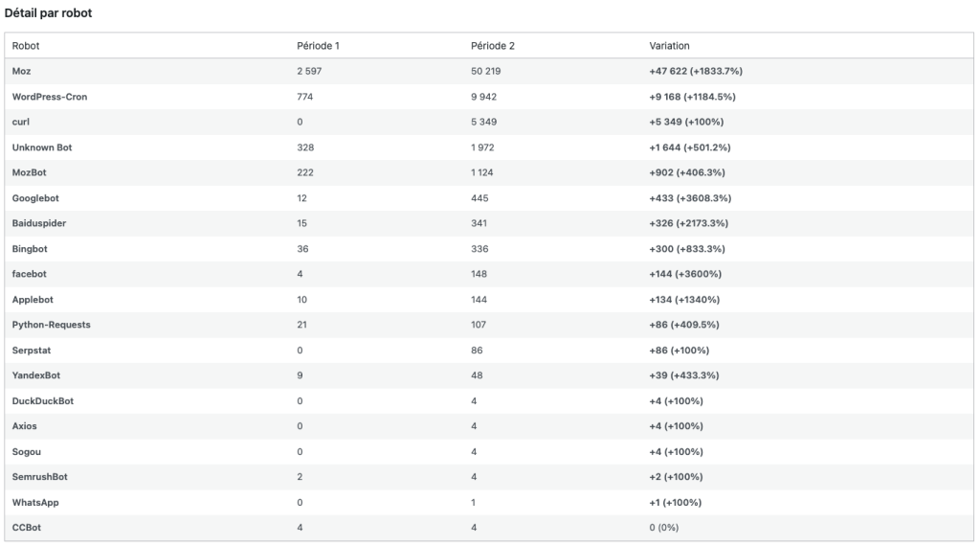The image size is (980, 545).
Task: Click Baiduspider variation +326 (+2173.3%)
Action: coord(689,223)
